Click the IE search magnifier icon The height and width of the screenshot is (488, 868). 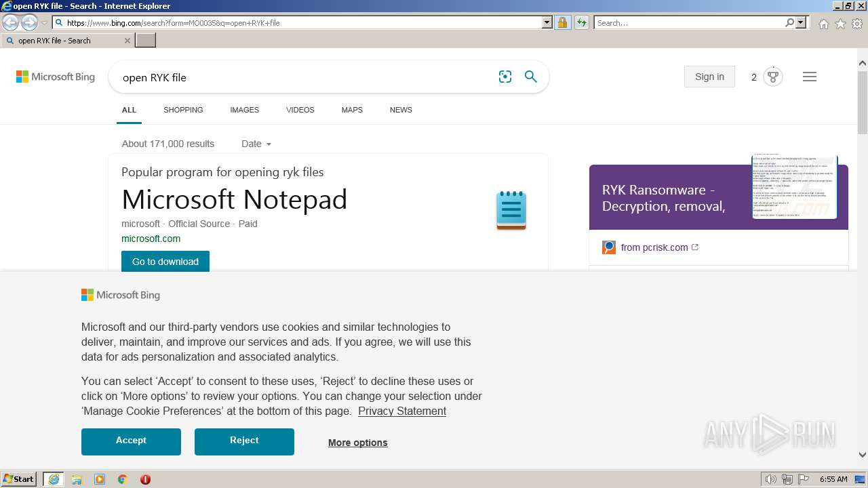click(789, 22)
